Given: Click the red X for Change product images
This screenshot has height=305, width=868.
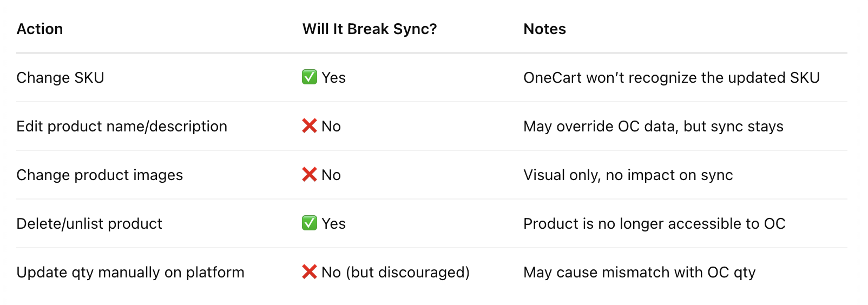Looking at the screenshot, I should tap(309, 175).
